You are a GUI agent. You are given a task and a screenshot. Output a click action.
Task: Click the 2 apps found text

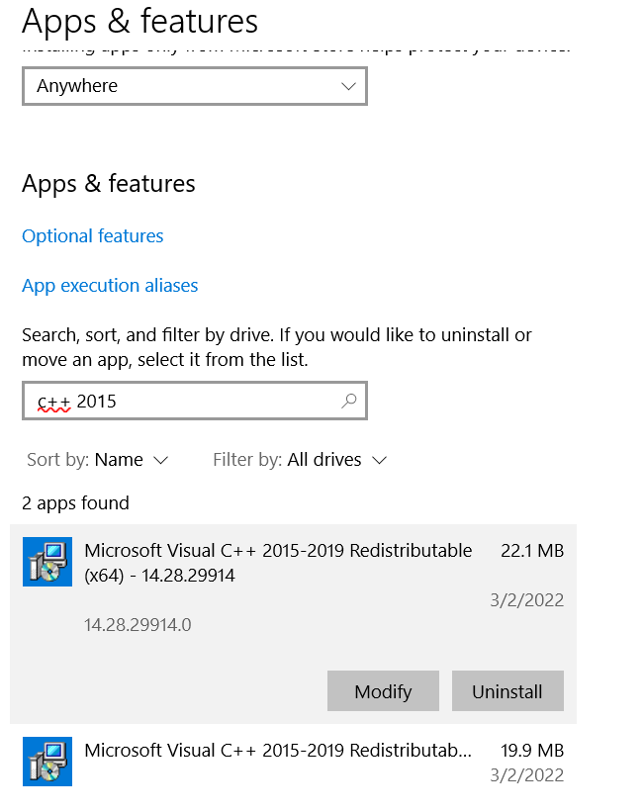tap(75, 503)
